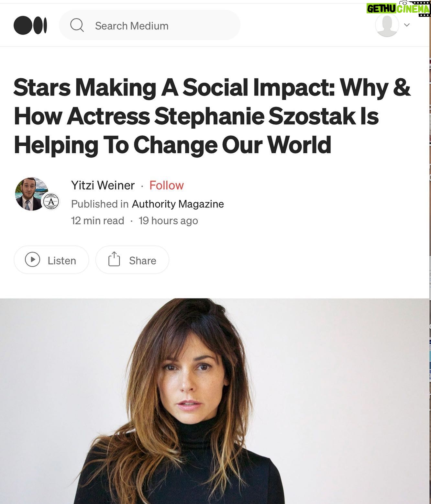Open Yitzi Weiner's author photo
This screenshot has height=504, width=431.
point(31,193)
